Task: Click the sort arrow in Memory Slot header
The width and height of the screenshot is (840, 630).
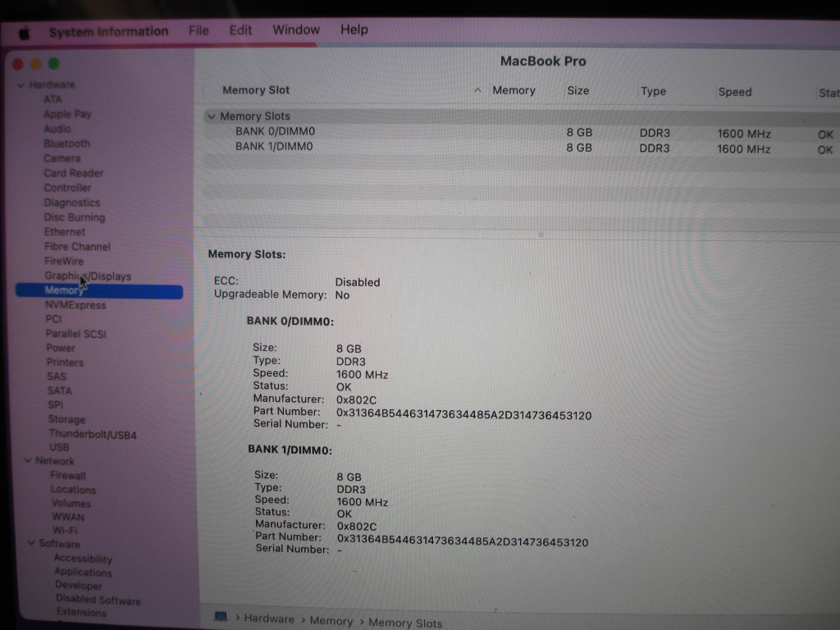Action: (x=477, y=90)
